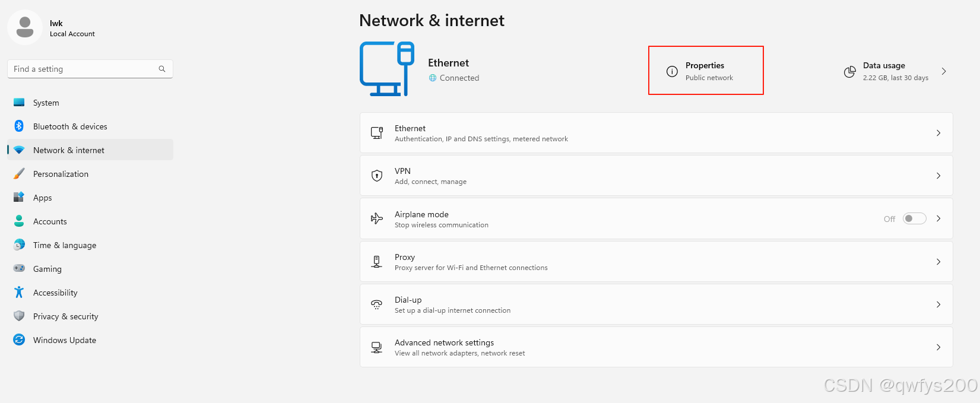This screenshot has width=980, height=403.
Task: Go to Gaming settings
Action: tap(90, 269)
